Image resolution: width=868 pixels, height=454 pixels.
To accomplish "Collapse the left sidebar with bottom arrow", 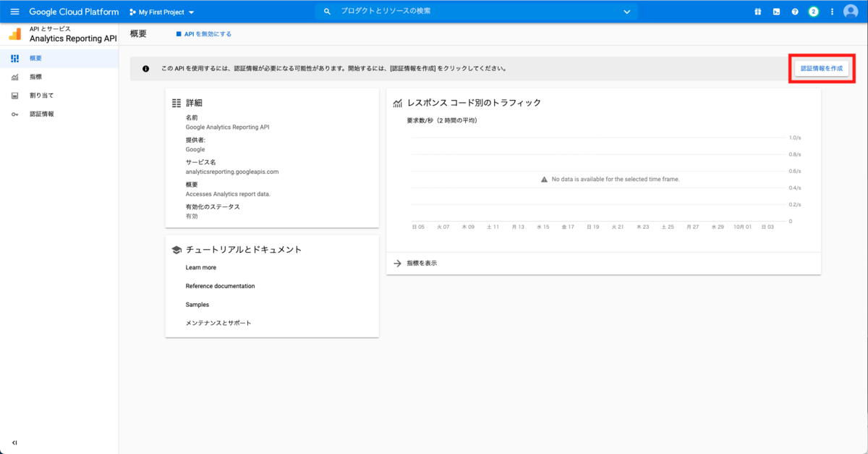I will tap(13, 442).
